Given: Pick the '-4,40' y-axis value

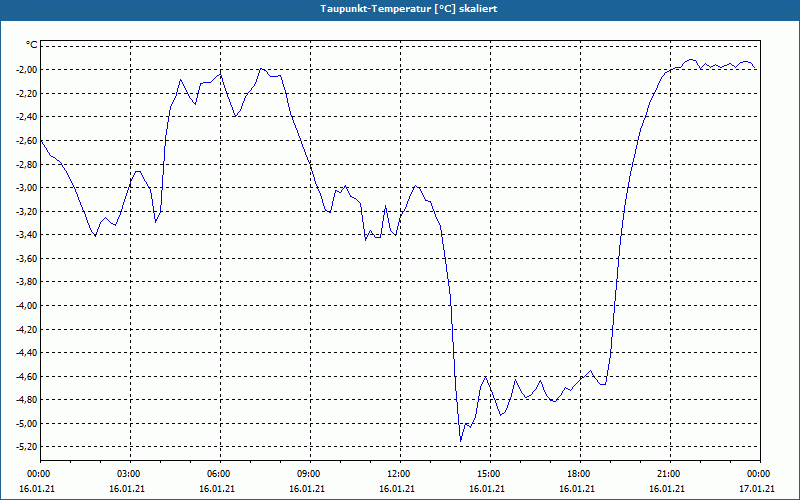Looking at the screenshot, I should point(27,353).
